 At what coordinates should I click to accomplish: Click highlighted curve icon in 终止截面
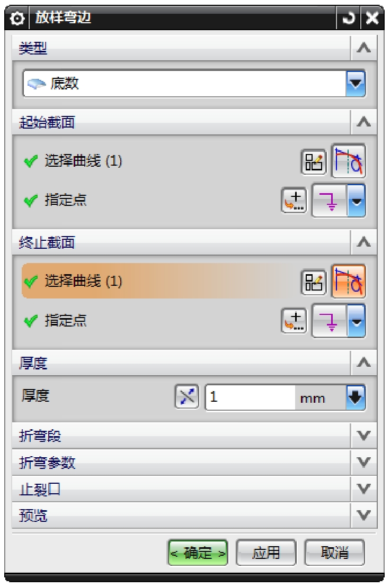pos(348,281)
